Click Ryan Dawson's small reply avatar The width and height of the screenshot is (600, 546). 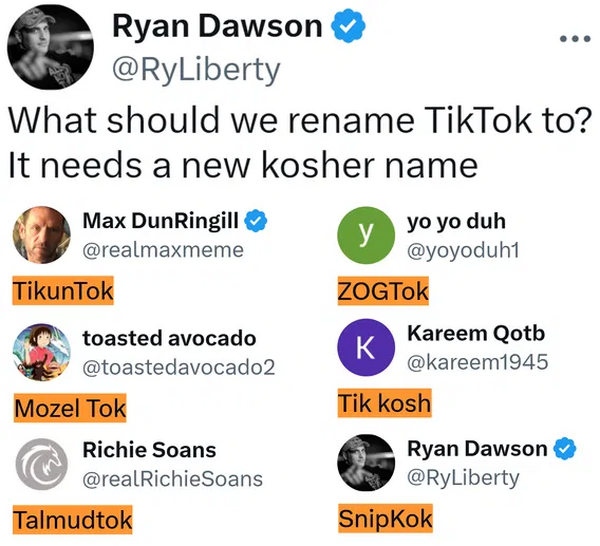366,463
